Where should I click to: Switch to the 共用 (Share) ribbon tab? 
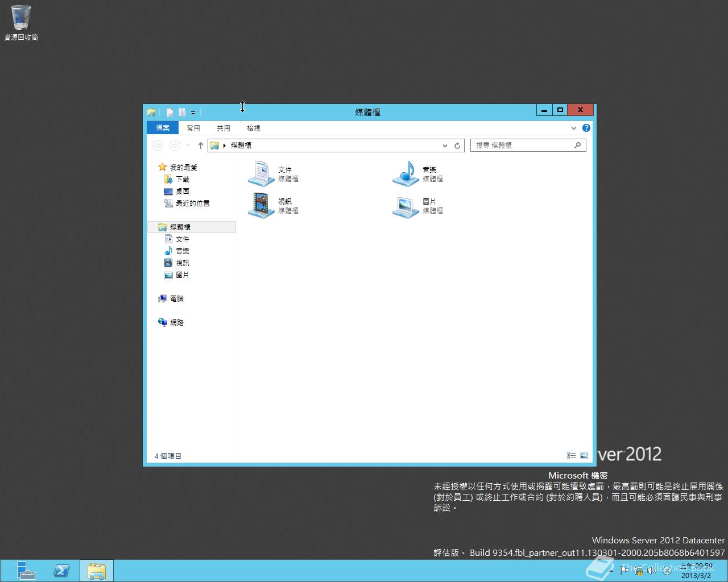(224, 128)
